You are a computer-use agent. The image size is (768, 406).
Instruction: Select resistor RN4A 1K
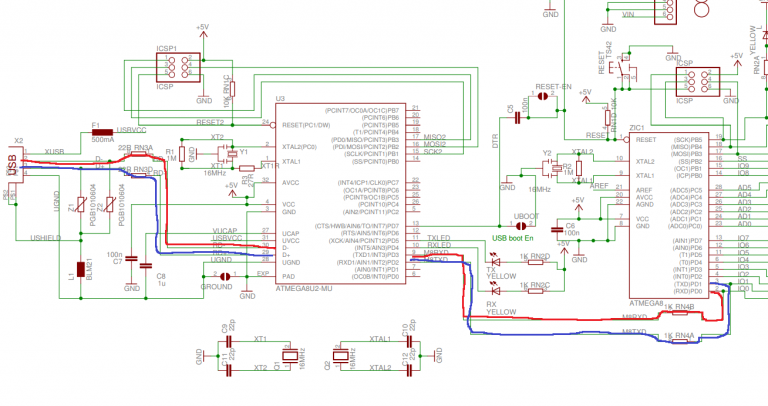(x=680, y=341)
